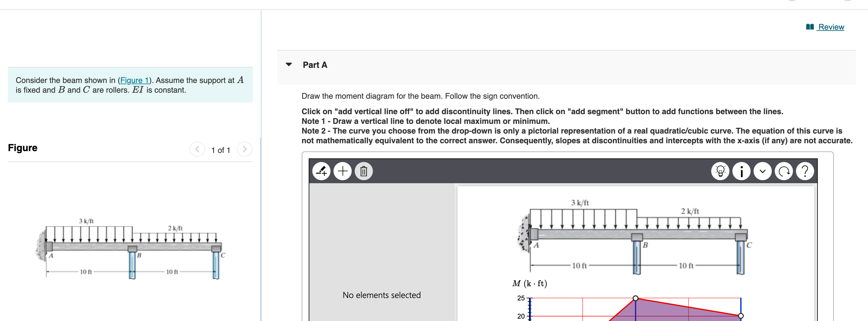Open Figure 1 link in problem statement
This screenshot has height=321, width=868.
(134, 80)
